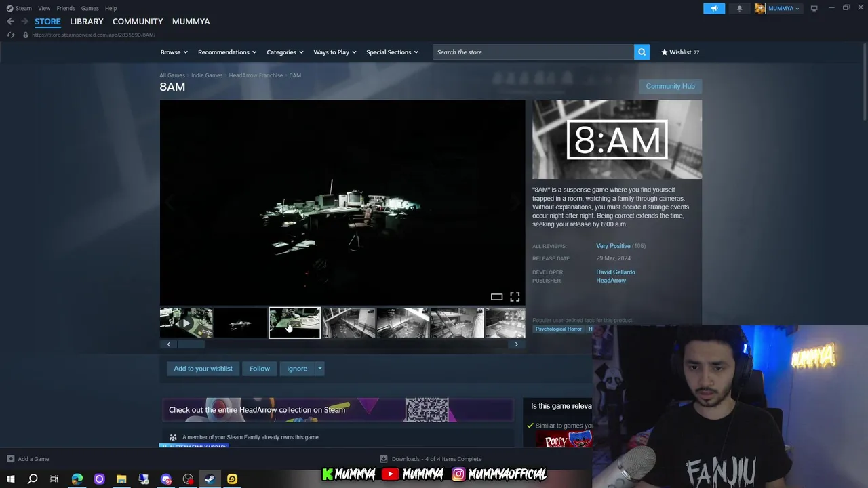Image resolution: width=868 pixels, height=488 pixels.
Task: Open File Explorer from taskbar
Action: pyautogui.click(x=121, y=479)
